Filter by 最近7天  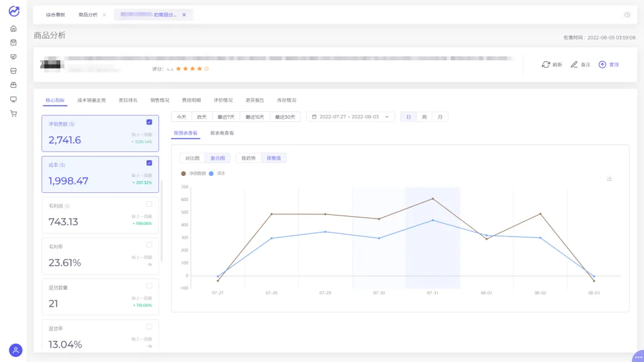[x=226, y=117]
